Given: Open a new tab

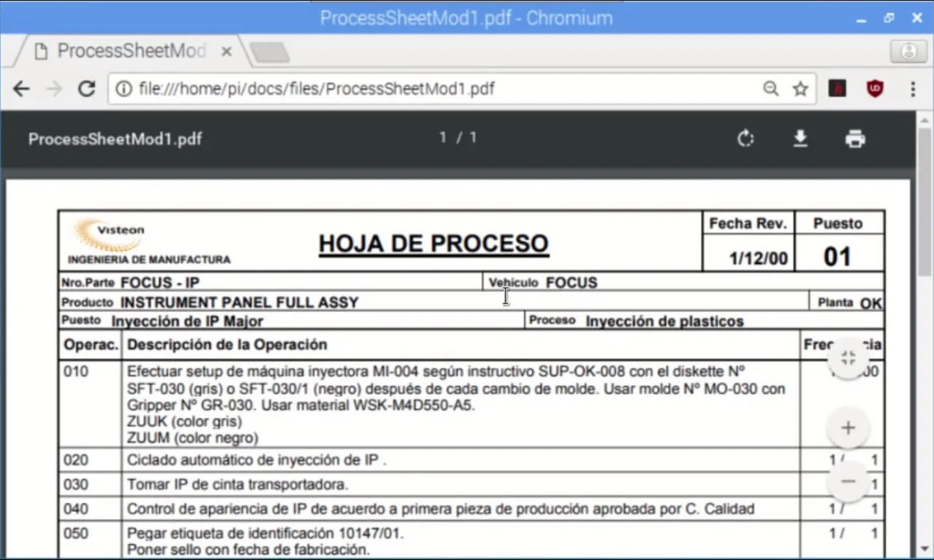Looking at the screenshot, I should pyautogui.click(x=270, y=52).
